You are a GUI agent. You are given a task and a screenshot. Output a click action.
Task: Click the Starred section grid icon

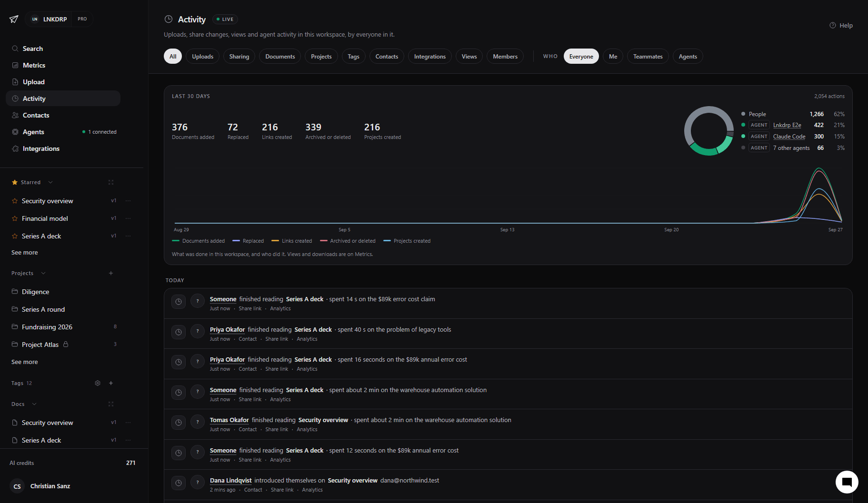pyautogui.click(x=111, y=182)
